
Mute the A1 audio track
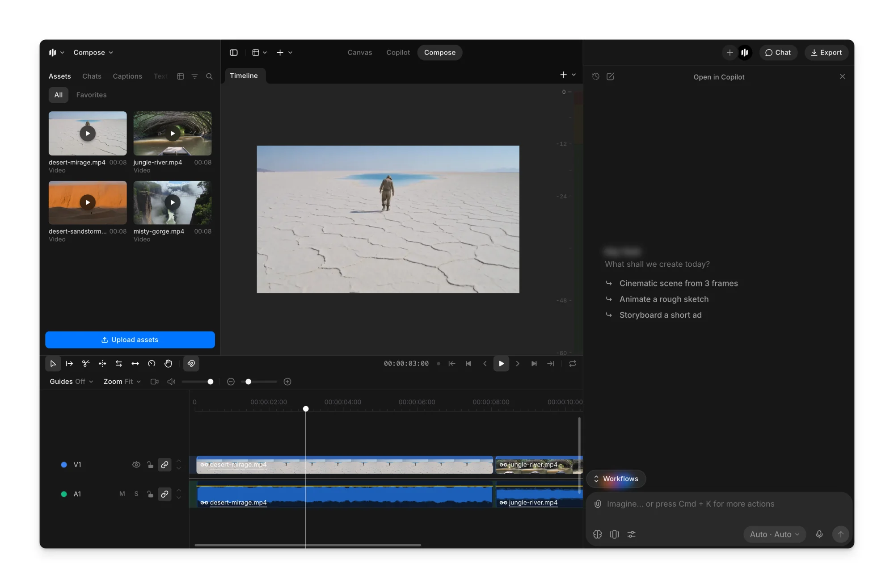(x=122, y=494)
